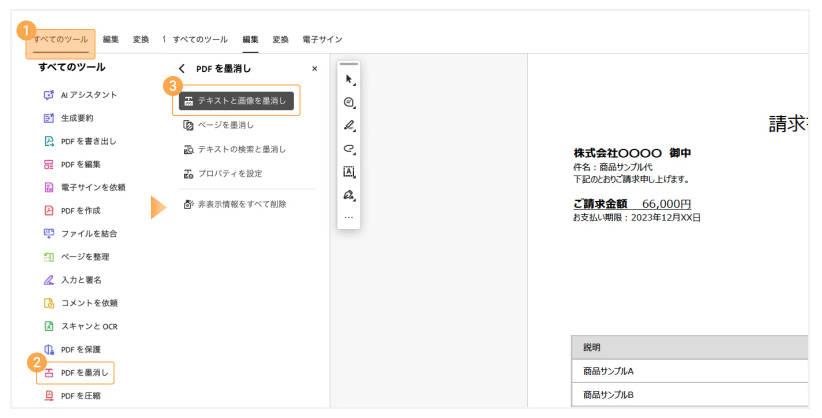Select PDF を書き出し in tools list
822x418 pixels.
[80, 141]
